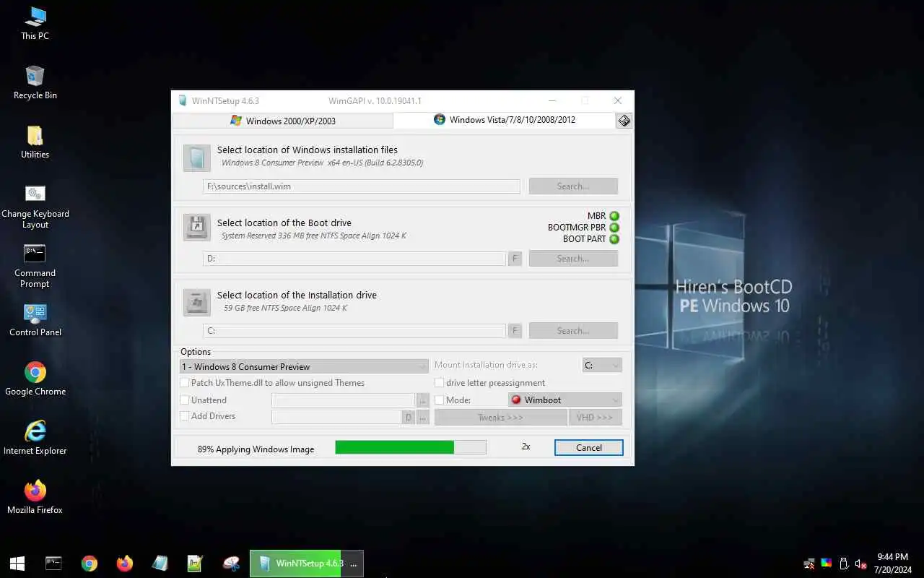Enable the Mode checkbox

point(439,400)
